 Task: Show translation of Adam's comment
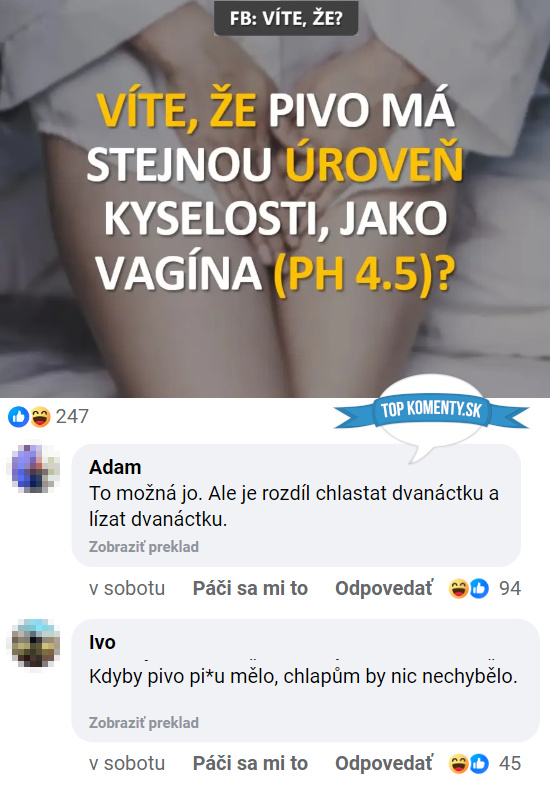click(144, 546)
